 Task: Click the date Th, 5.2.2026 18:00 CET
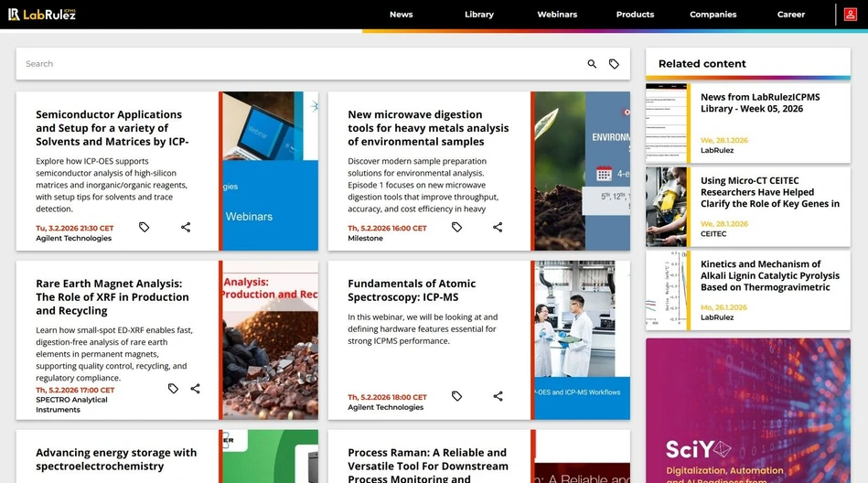pyautogui.click(x=387, y=397)
